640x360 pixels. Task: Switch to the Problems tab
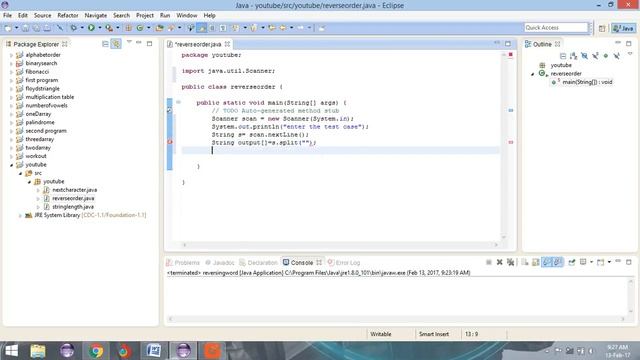tap(183, 262)
